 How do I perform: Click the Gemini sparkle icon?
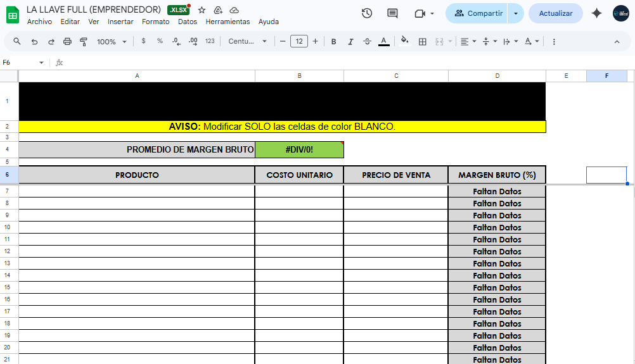596,13
